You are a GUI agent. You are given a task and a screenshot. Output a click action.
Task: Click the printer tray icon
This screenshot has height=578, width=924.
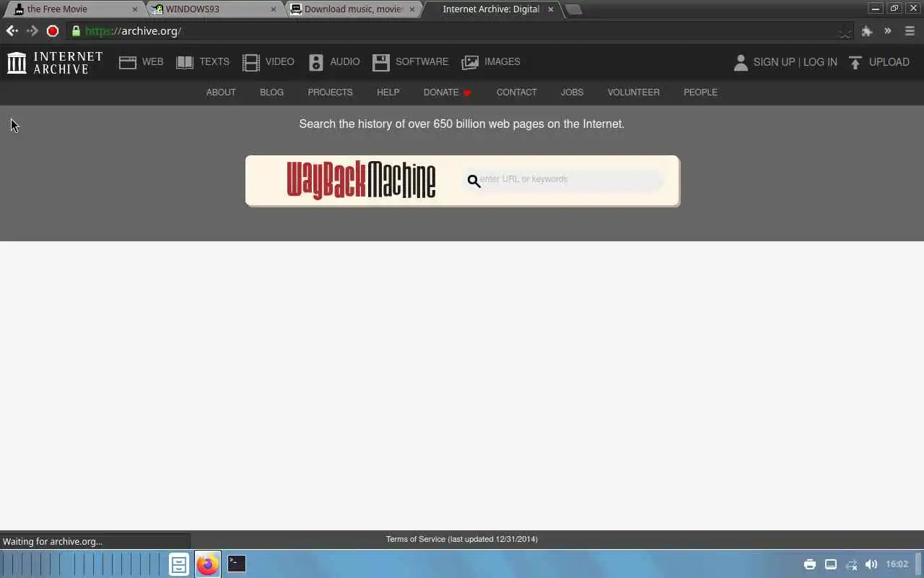tap(810, 564)
